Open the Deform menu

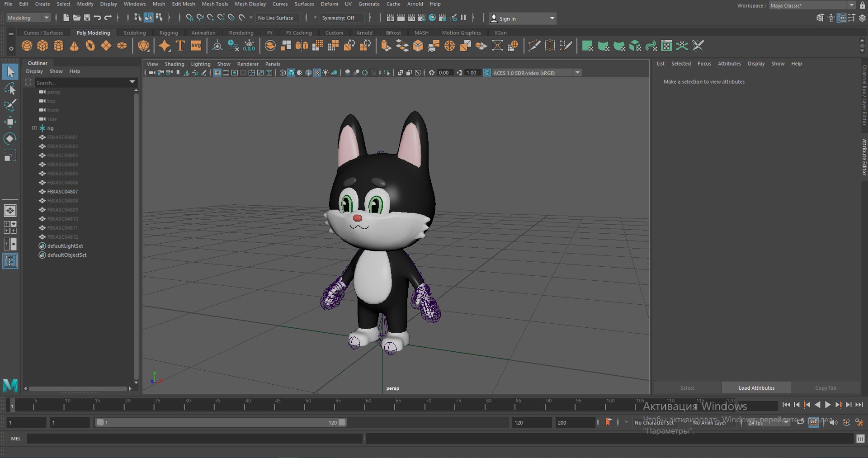tap(329, 4)
